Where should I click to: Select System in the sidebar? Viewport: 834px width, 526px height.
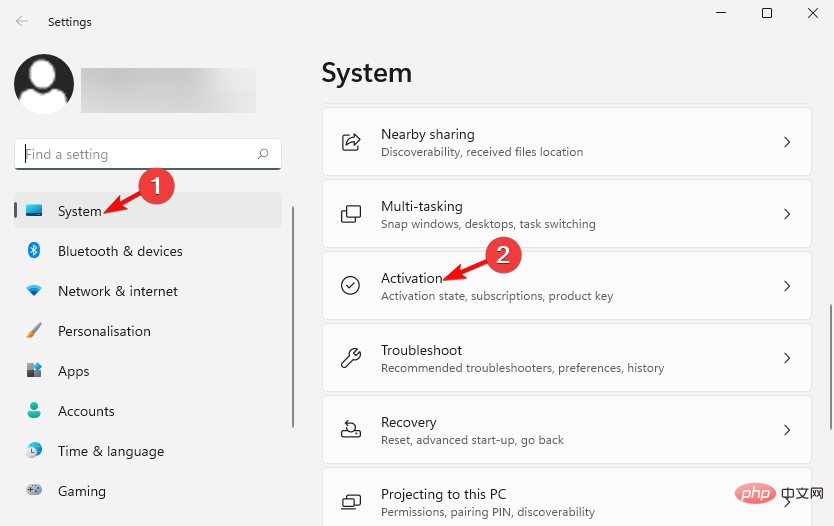click(x=148, y=211)
